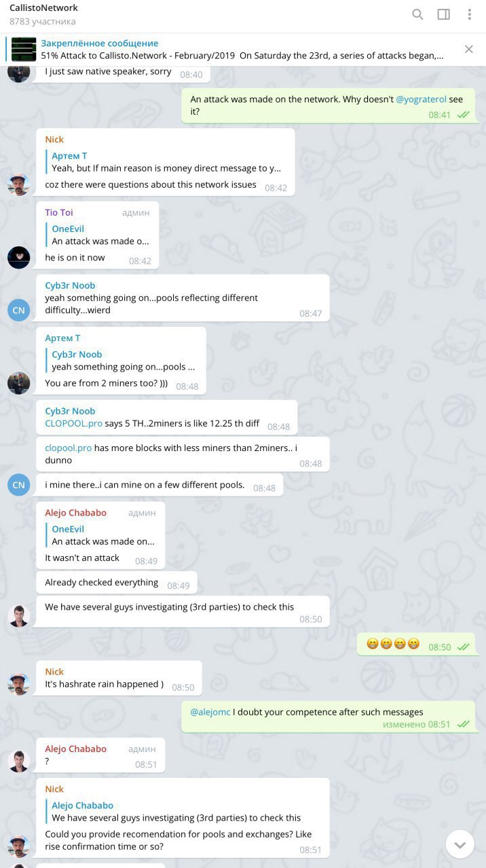Open the CLOPOOL.pro link
This screenshot has height=868, width=486.
73,423
